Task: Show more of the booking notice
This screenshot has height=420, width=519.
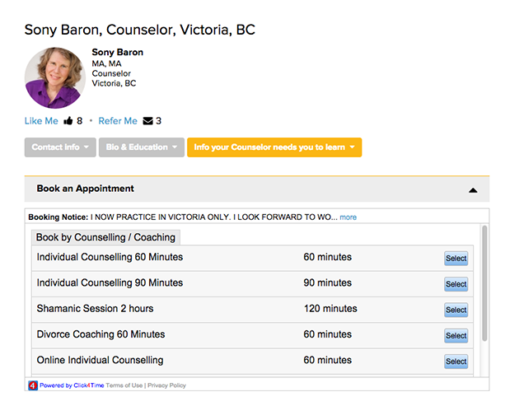Action: [x=348, y=217]
